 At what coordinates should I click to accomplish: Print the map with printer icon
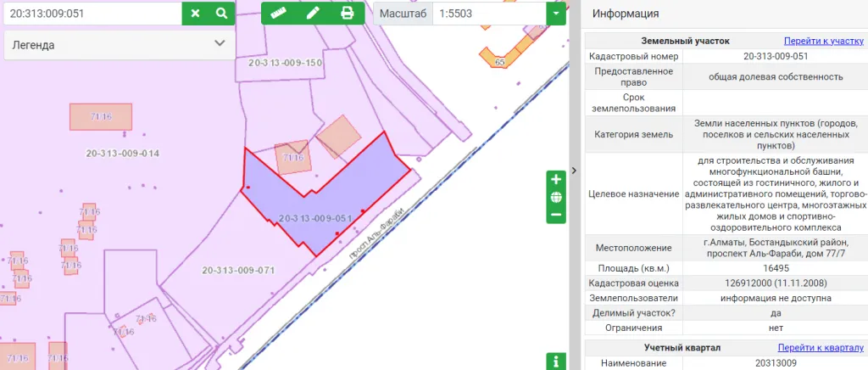coord(347,14)
